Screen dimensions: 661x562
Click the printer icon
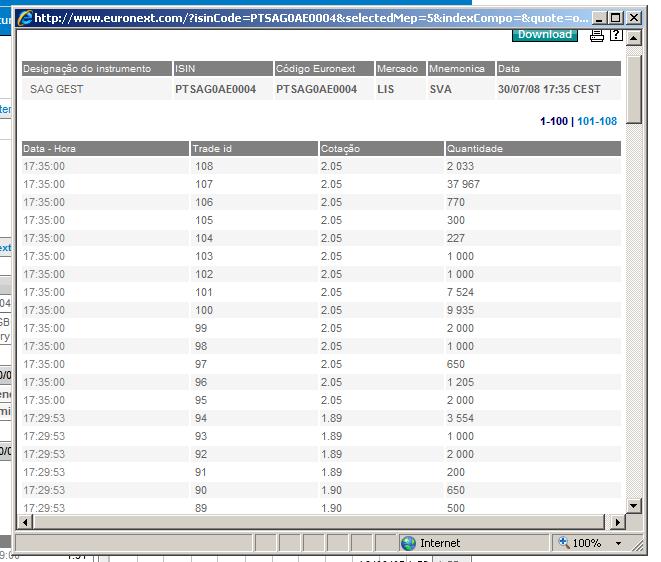[597, 35]
